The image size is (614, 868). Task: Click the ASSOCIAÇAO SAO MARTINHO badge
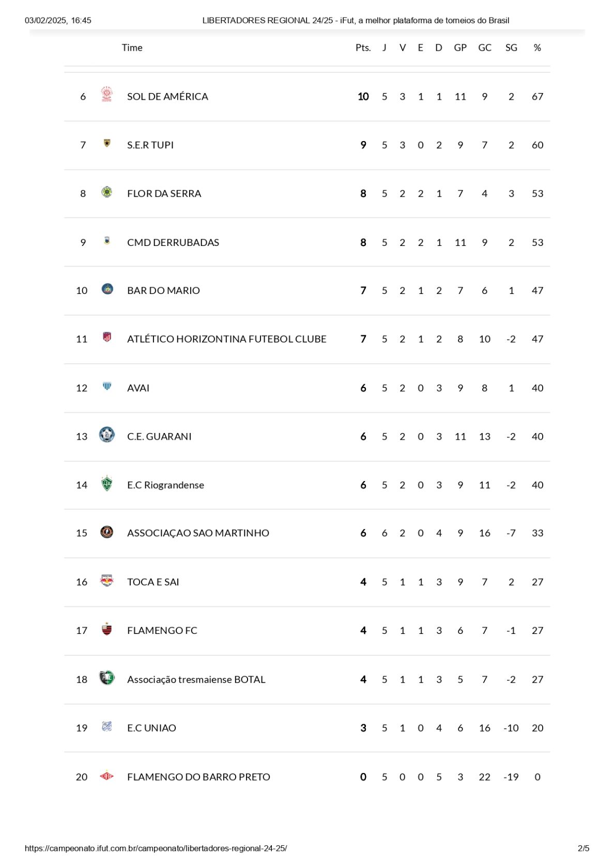107,532
